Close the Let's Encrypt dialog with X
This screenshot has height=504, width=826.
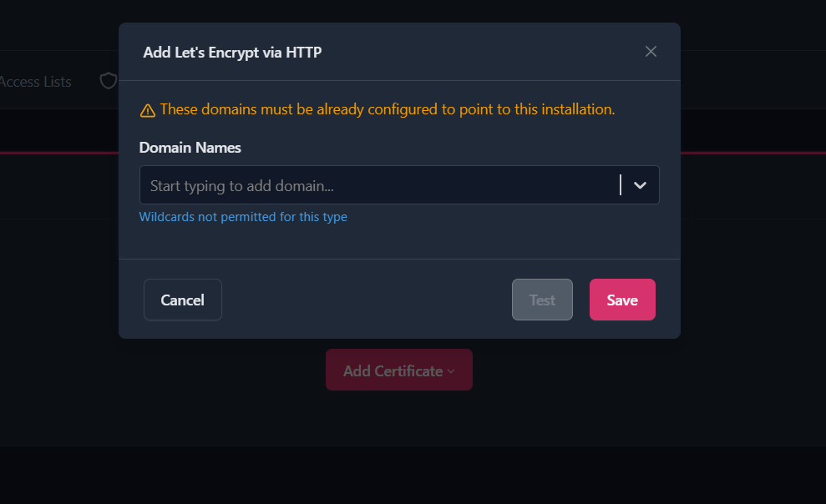tap(651, 52)
